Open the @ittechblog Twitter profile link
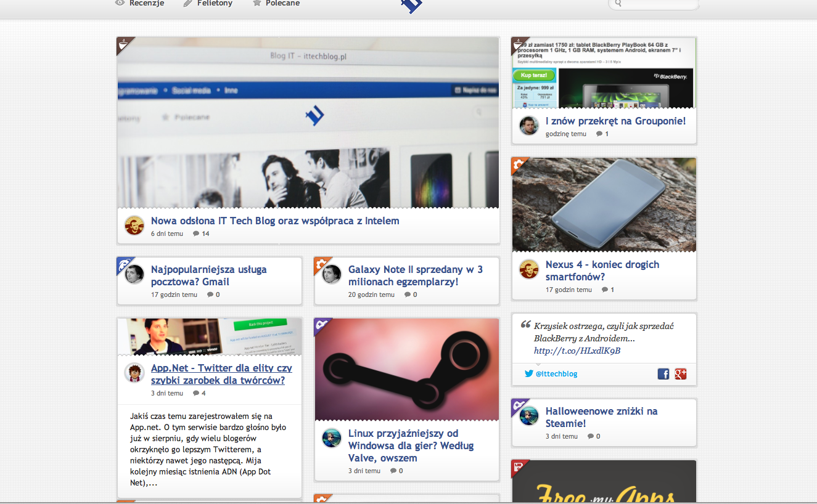 coord(556,374)
